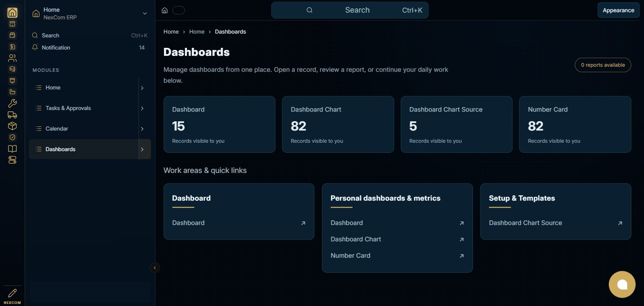Click the archive box icon in the icon rail

tap(13, 24)
